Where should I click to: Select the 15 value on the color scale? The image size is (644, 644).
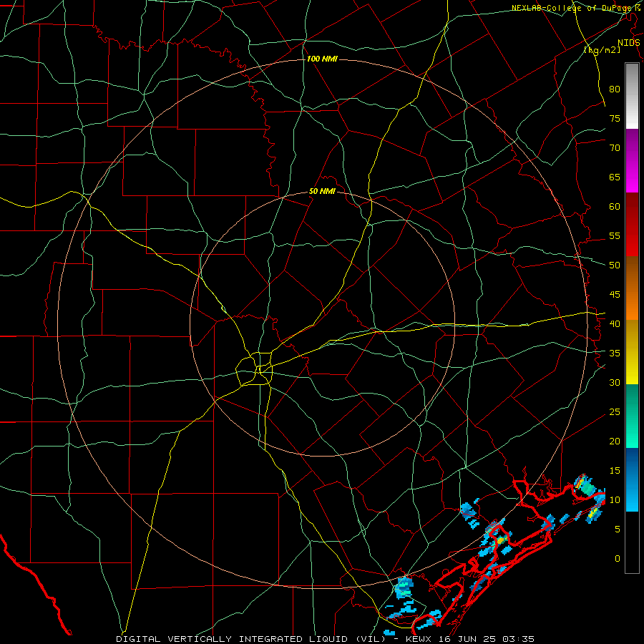coord(615,471)
